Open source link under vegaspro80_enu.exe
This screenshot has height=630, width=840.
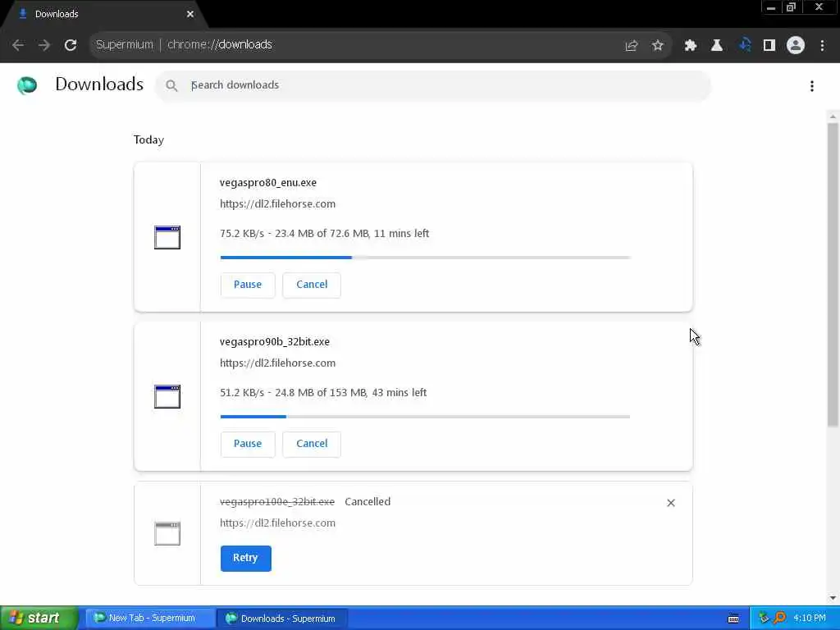(x=277, y=204)
